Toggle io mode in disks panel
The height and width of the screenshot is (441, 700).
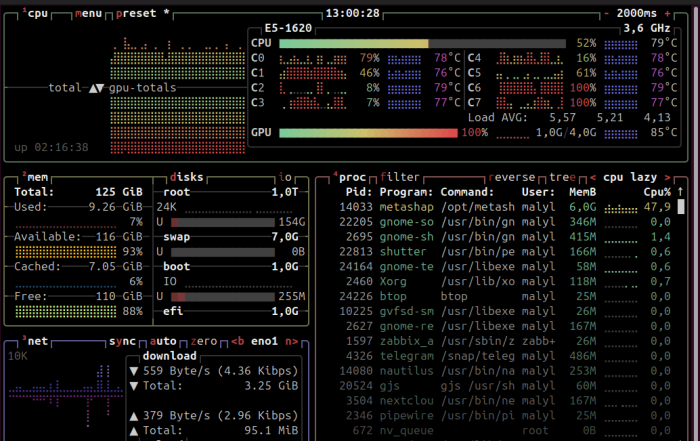pos(286,177)
